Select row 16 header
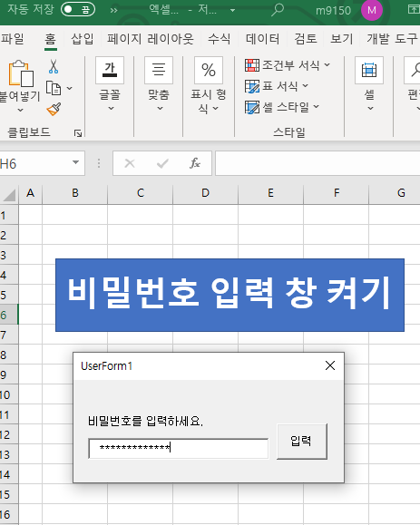Screen dimensions: 420x525 [x=9, y=514]
